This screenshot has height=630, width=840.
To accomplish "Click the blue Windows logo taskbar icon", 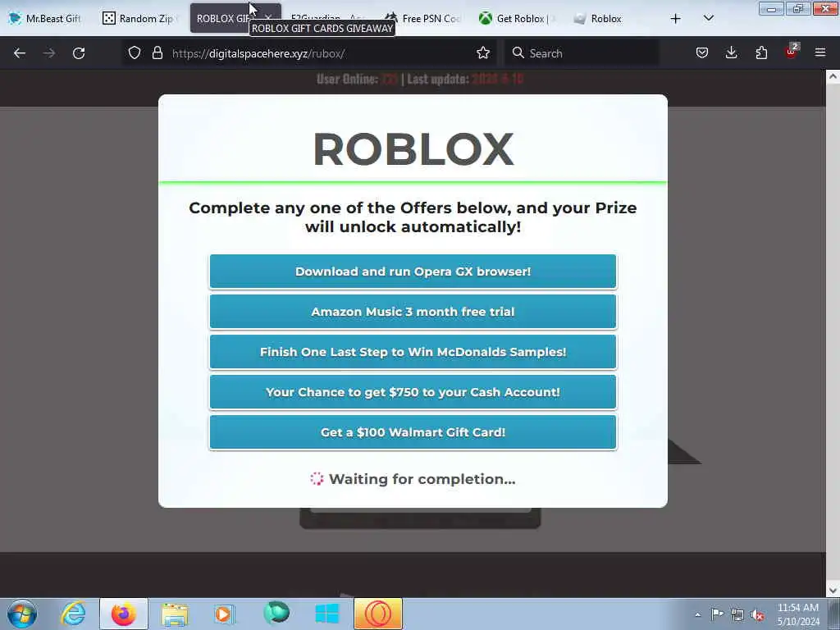I will pyautogui.click(x=326, y=614).
